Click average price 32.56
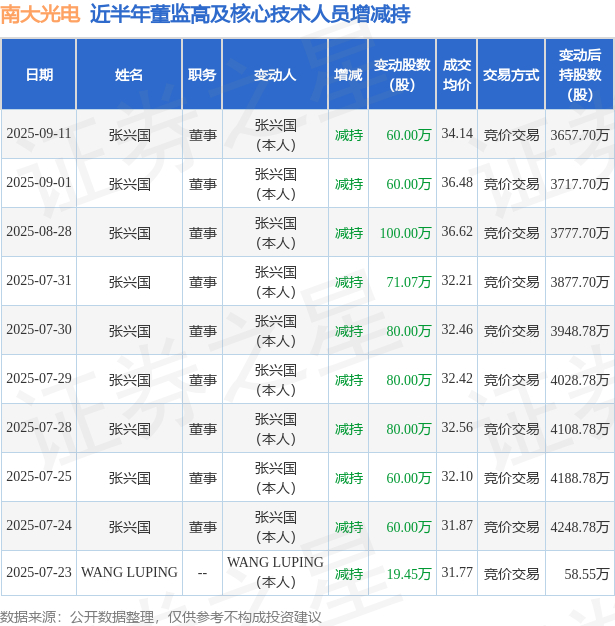This screenshot has width=615, height=626. click(x=457, y=428)
